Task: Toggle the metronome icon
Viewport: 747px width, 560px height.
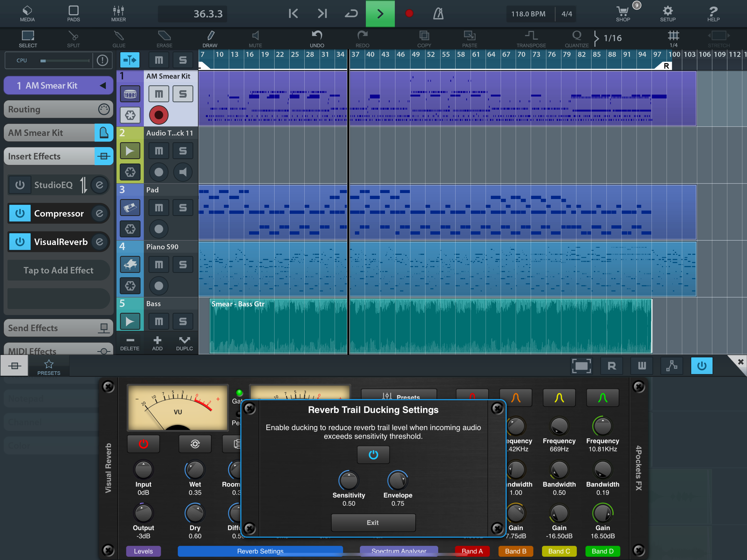Action: [438, 13]
